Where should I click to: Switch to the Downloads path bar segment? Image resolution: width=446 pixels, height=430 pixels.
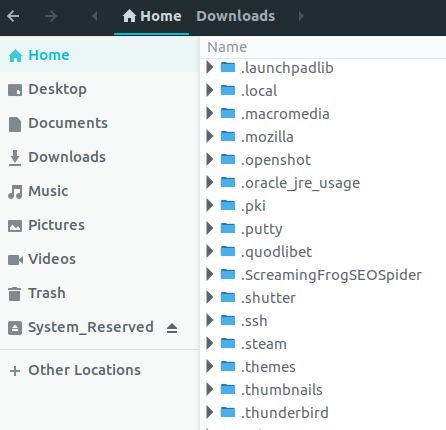coord(235,16)
